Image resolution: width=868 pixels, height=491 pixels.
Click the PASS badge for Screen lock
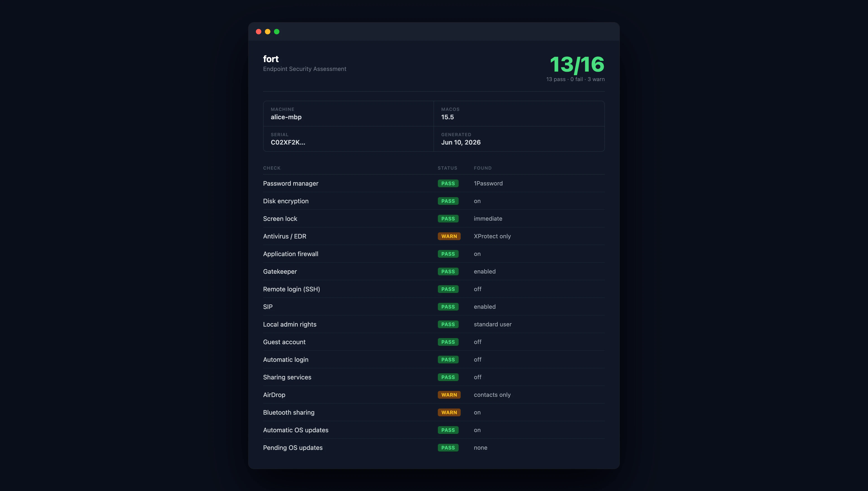[448, 219]
